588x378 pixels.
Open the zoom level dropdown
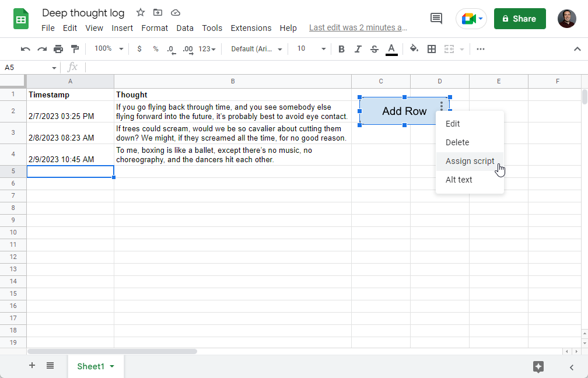tap(107, 49)
